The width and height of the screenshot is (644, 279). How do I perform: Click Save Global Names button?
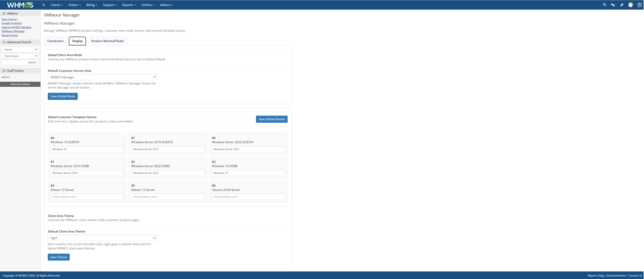(272, 119)
